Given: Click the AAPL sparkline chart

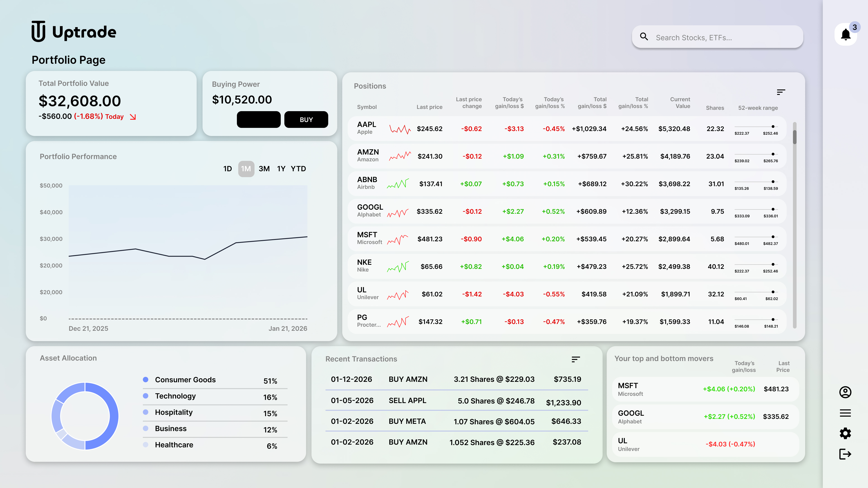Looking at the screenshot, I should click(400, 129).
